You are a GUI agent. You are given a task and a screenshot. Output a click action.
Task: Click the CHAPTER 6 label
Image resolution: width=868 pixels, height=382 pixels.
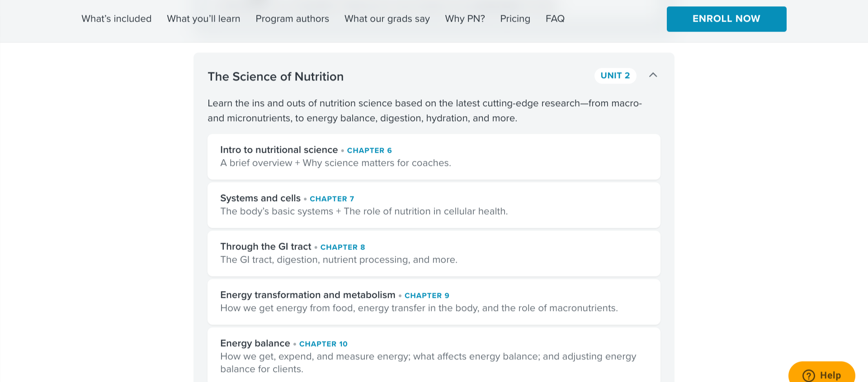click(369, 151)
